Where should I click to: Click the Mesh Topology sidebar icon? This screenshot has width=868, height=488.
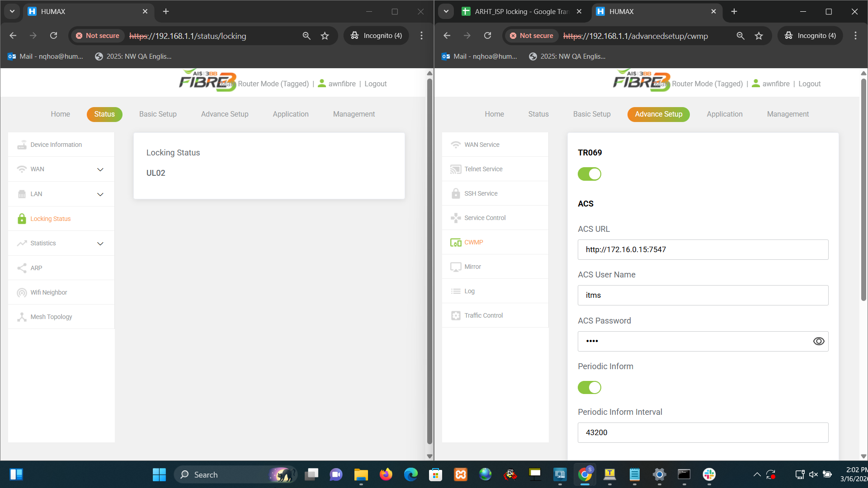22,317
